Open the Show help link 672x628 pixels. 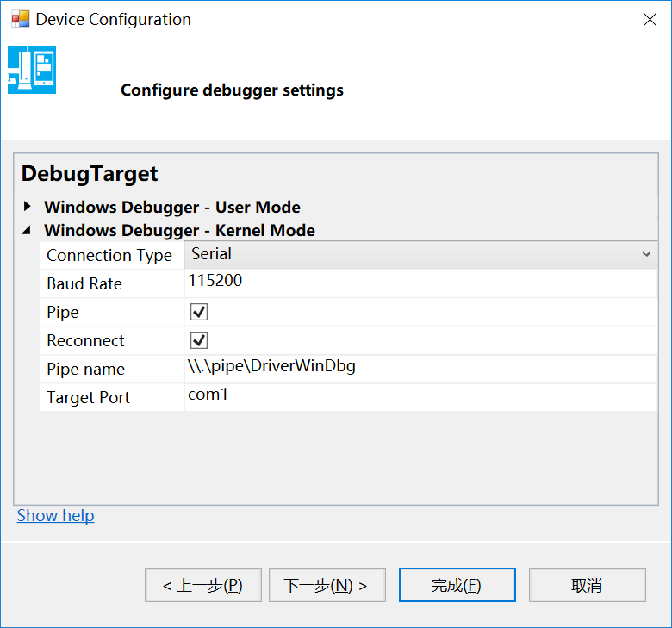(56, 515)
